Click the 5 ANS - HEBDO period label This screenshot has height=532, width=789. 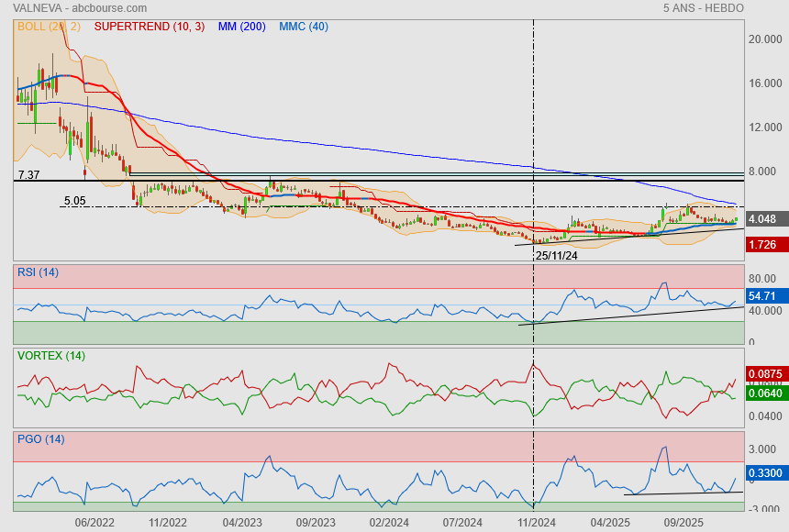coord(703,8)
